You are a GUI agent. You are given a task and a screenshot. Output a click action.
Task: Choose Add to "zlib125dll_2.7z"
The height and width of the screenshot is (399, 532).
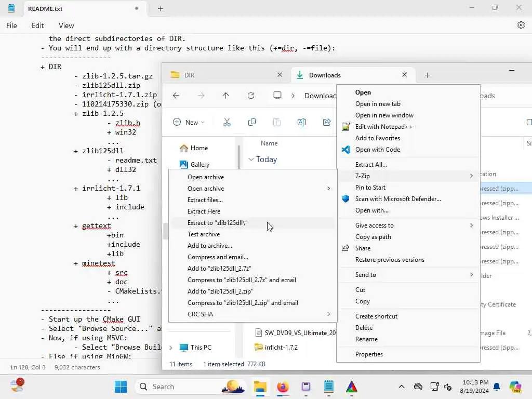pyautogui.click(x=253, y=269)
